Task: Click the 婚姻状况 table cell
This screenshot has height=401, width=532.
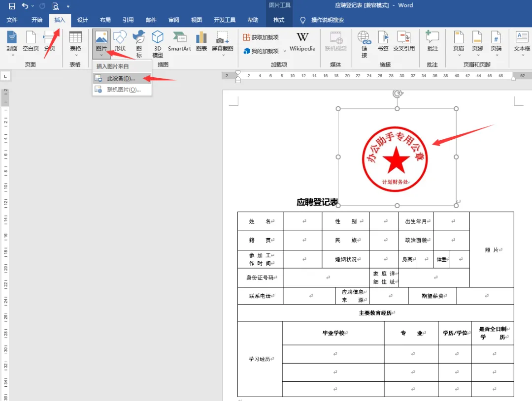Action: coord(346,259)
